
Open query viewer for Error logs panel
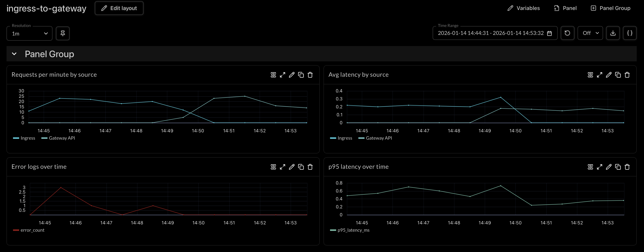point(273,167)
